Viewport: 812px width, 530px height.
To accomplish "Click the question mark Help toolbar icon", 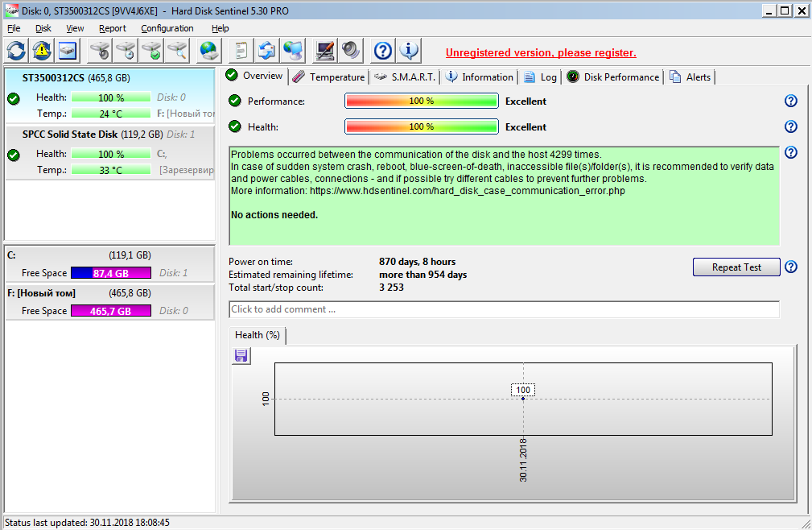I will pos(383,51).
